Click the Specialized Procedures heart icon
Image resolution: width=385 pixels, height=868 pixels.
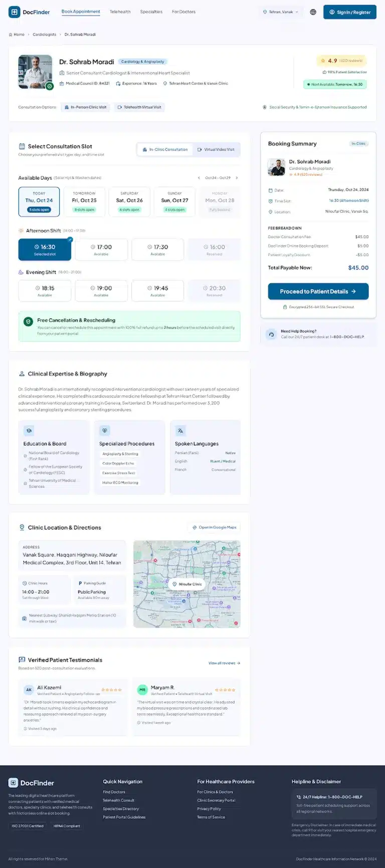pyautogui.click(x=105, y=431)
